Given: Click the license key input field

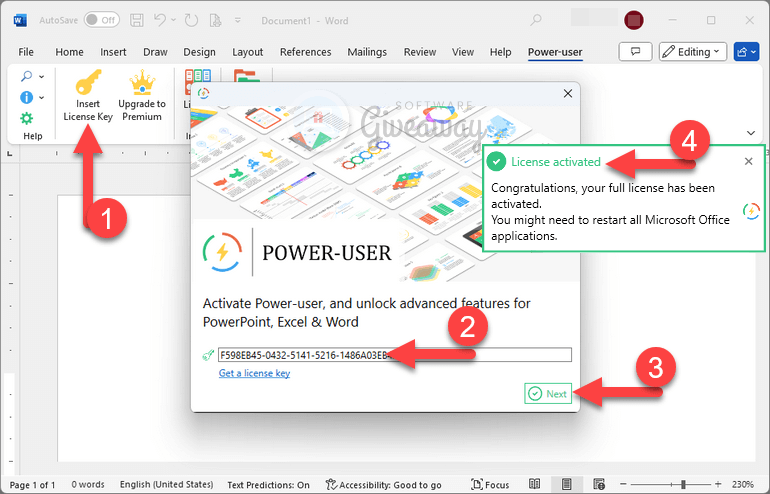Looking at the screenshot, I should click(395, 355).
